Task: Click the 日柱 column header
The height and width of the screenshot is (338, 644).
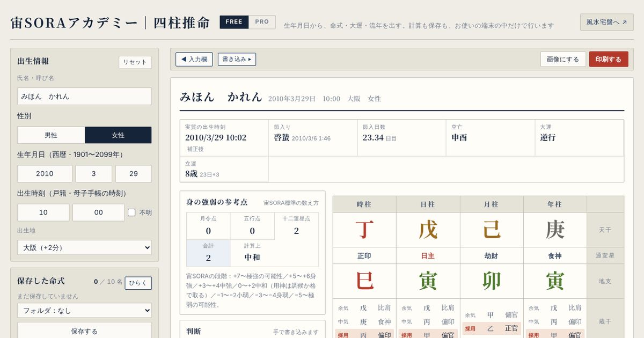Action: (428, 204)
